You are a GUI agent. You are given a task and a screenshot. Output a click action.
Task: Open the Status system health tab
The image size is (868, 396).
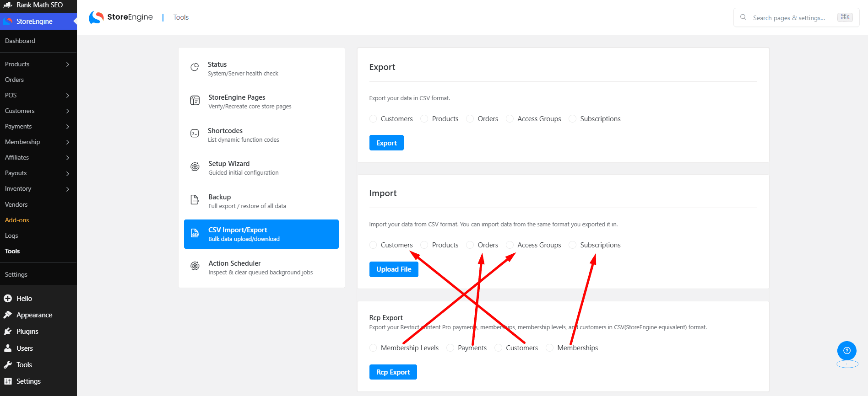(261, 69)
